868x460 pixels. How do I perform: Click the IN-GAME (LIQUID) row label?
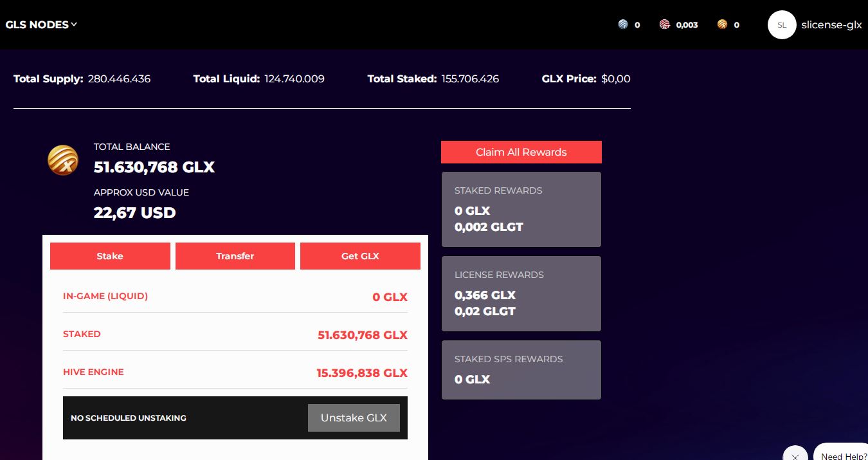click(x=105, y=296)
